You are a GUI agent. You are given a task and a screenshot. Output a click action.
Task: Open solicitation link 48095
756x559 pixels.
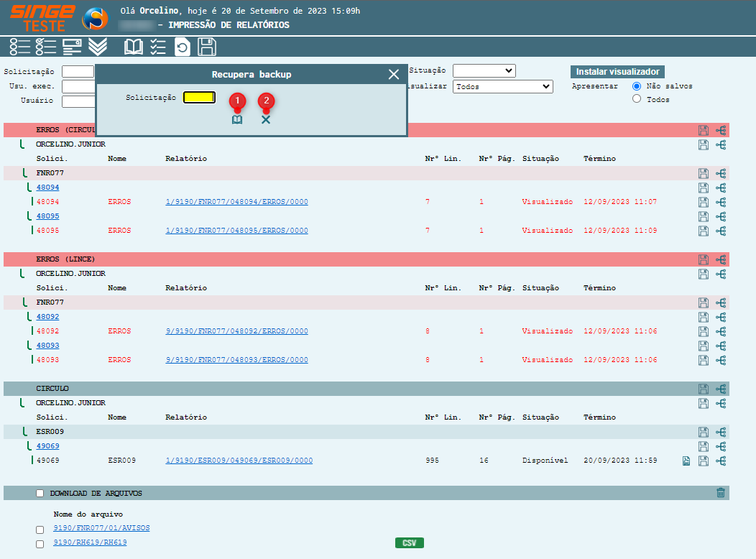47,216
